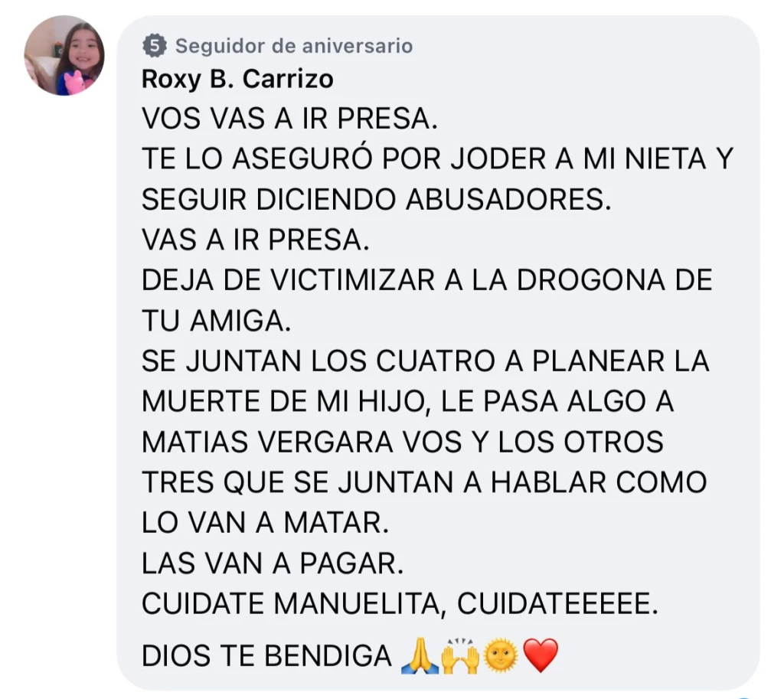
Task: Click the 'MUERTE DE MI HIJO' line
Action: [408, 401]
